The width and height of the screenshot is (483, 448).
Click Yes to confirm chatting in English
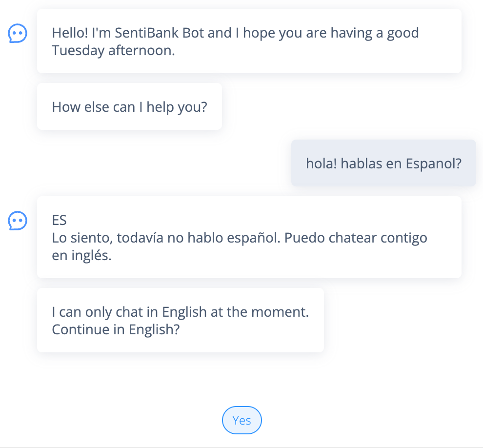242,420
